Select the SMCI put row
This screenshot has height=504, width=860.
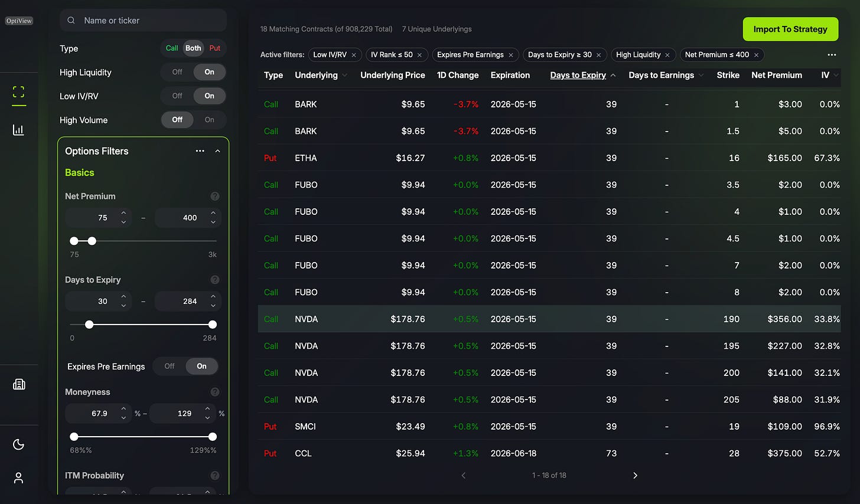tap(549, 426)
